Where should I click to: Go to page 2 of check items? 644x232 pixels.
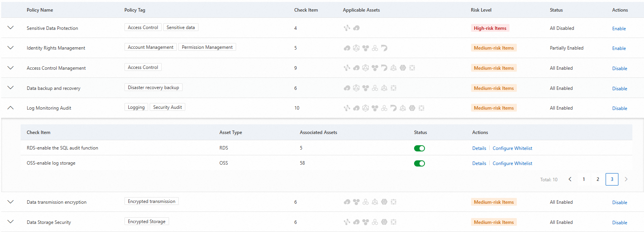[x=598, y=179]
